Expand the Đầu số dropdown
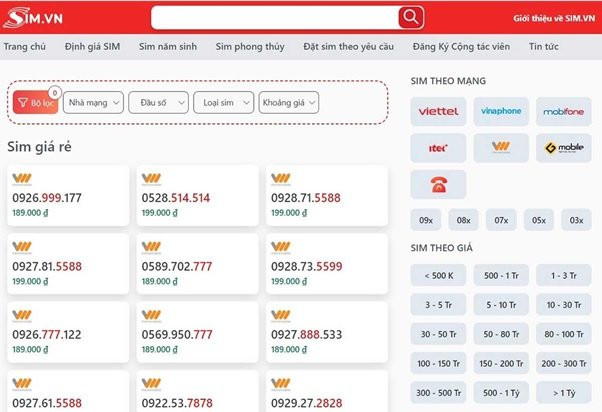 coord(158,102)
